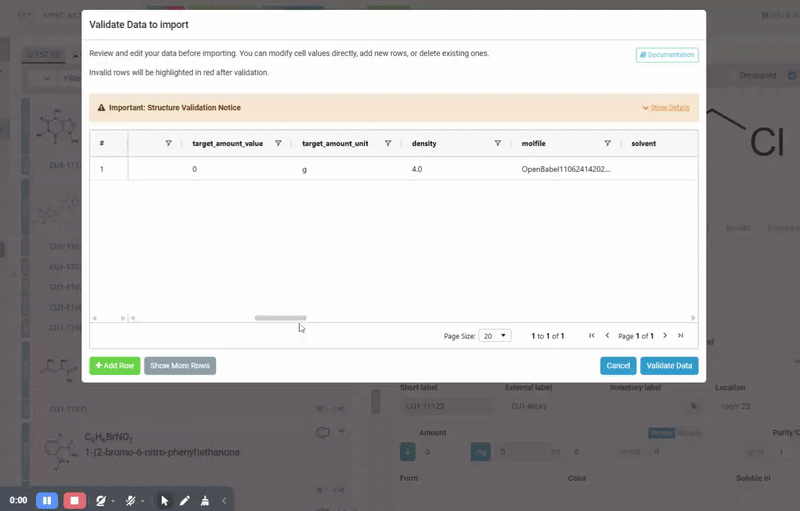Click the green Add Row button
Screen dimensions: 800x511
pos(115,366)
